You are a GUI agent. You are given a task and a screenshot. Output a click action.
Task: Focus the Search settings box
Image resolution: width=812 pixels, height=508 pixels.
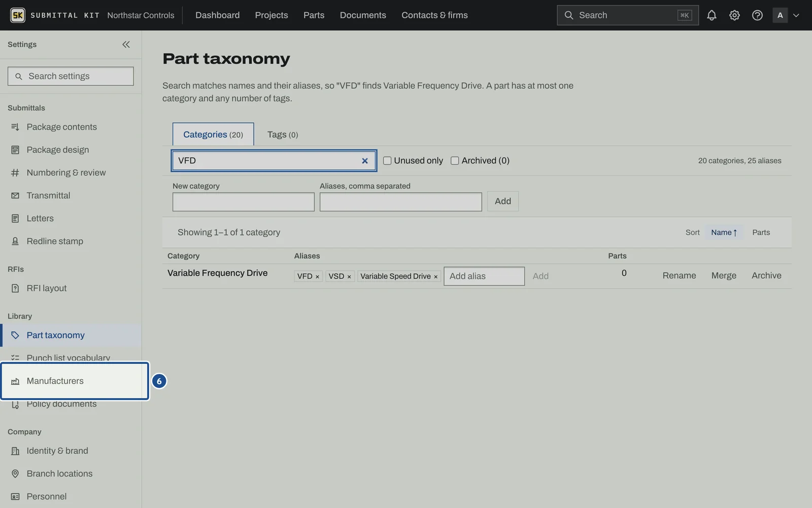coord(71,76)
